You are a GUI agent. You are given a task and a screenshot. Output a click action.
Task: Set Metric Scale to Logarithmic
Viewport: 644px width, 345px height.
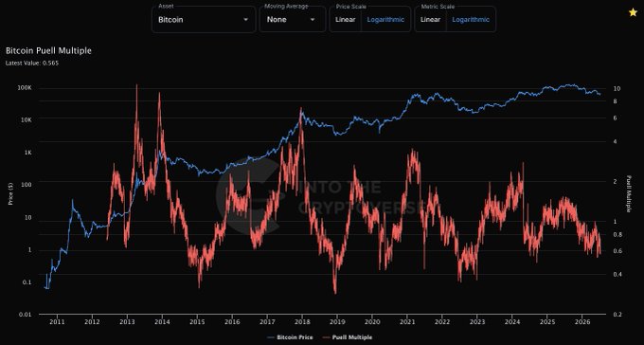(471, 19)
